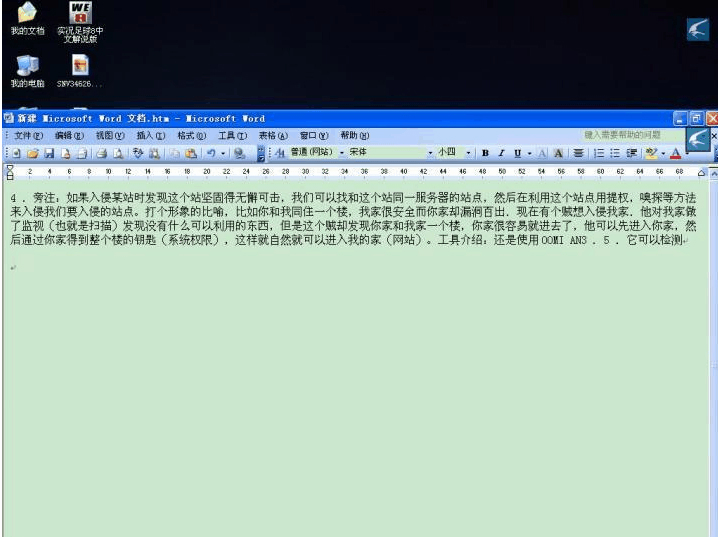Image resolution: width=718 pixels, height=537 pixels.
Task: Click the vertical scrollbar up arrow
Action: (714, 174)
